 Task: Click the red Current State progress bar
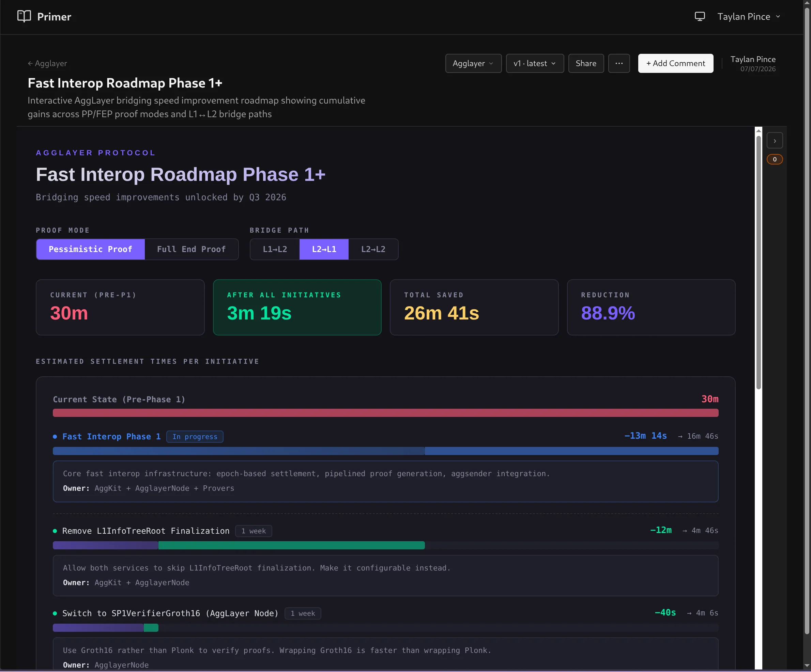pos(385,413)
